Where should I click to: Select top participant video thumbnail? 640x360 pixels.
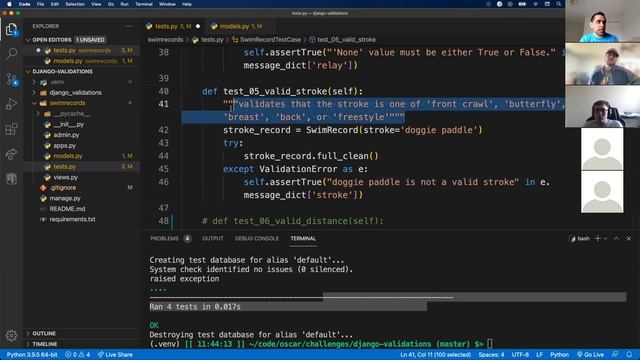[x=602, y=21]
